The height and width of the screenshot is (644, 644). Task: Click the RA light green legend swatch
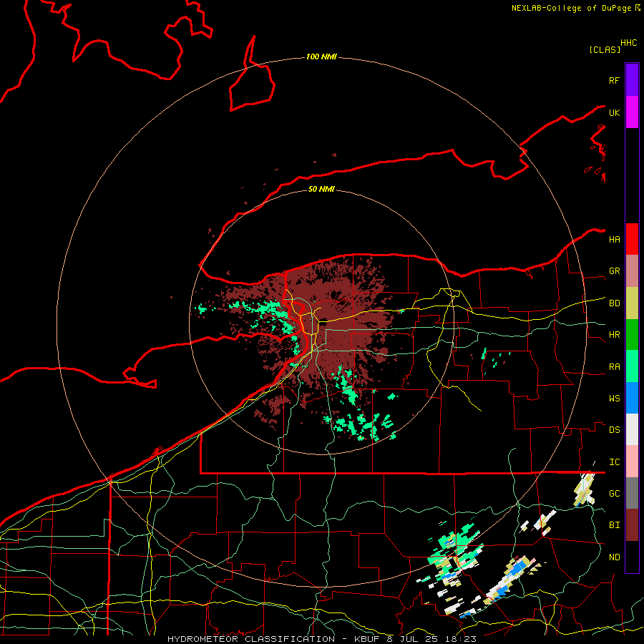point(632,366)
